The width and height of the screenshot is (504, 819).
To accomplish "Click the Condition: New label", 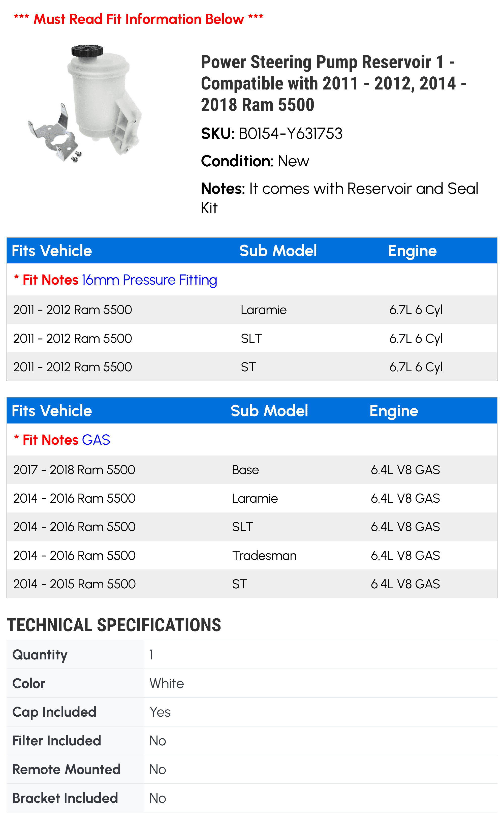I will coord(255,161).
